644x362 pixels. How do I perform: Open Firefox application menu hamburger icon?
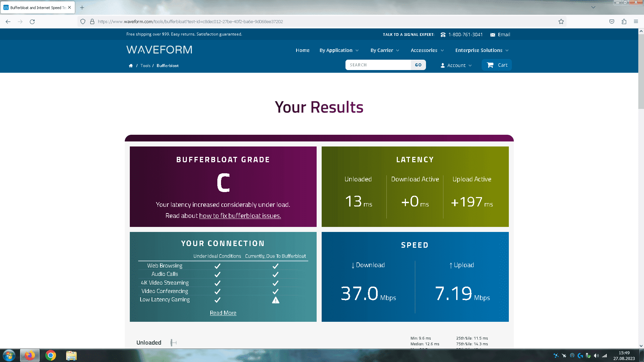pyautogui.click(x=636, y=21)
